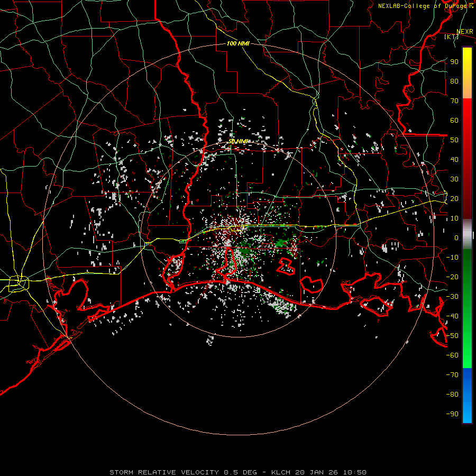The image size is (476, 476).
Task: Click the -90 value on the velocity scale
Action: (x=452, y=414)
